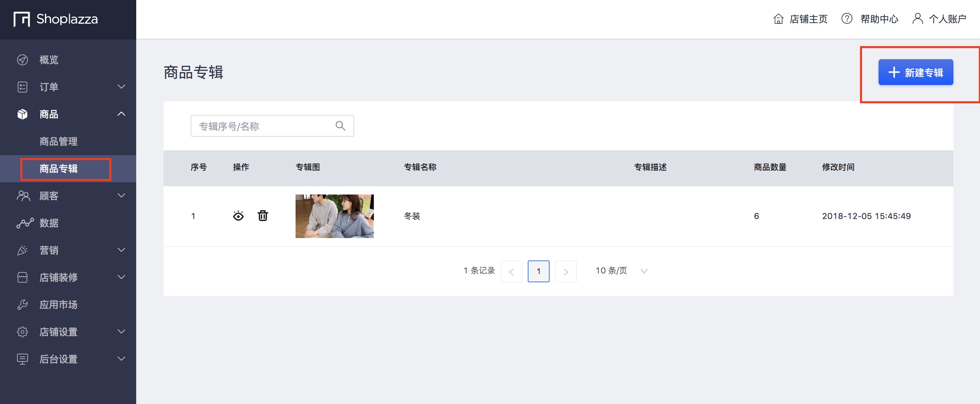Collapse the 商品 menu chevron

coord(121,114)
